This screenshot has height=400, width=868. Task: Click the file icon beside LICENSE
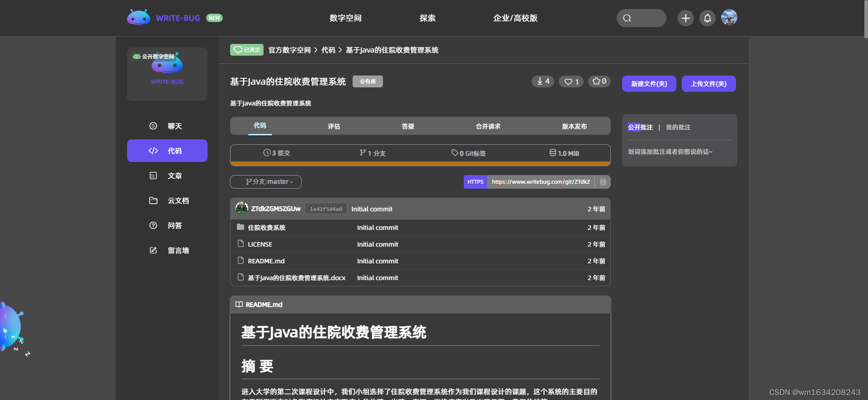(241, 244)
